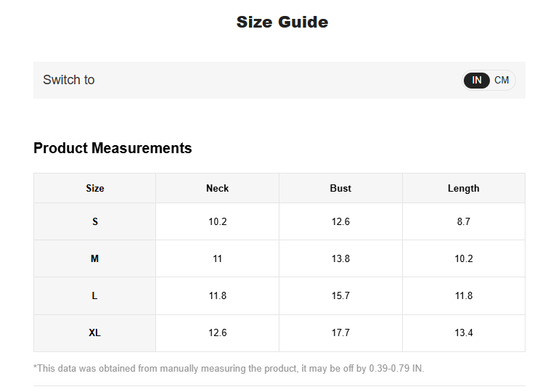Select the M size row label
540x392 pixels.
pyautogui.click(x=94, y=258)
